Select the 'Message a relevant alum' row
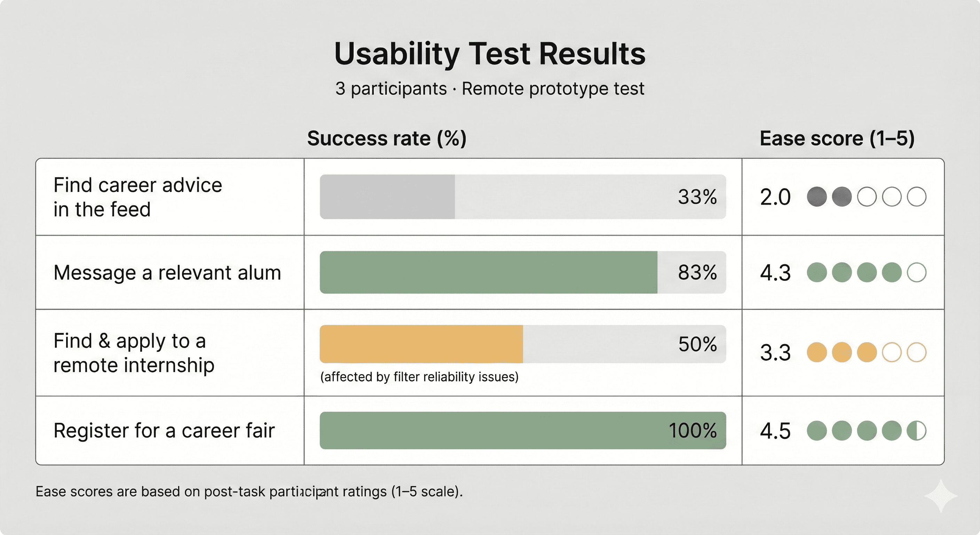Image resolution: width=980 pixels, height=535 pixels. 167,273
